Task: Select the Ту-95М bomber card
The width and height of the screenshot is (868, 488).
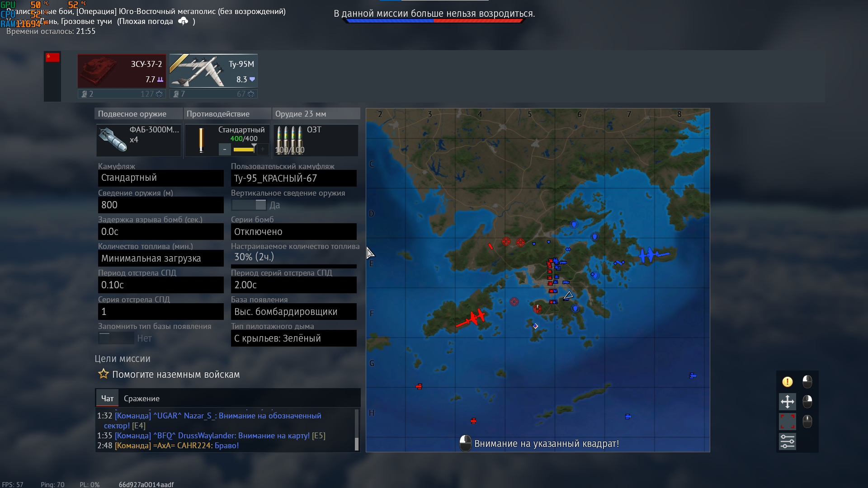Action: (x=213, y=71)
